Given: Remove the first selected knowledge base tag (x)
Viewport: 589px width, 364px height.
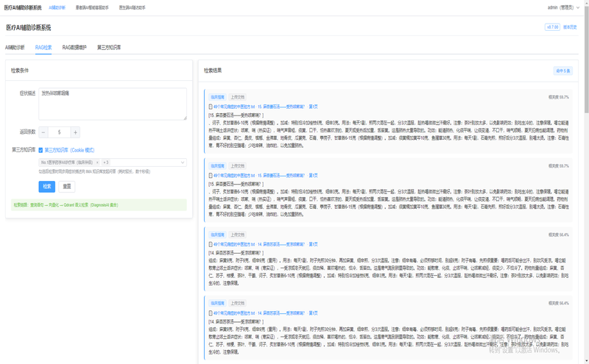Looking at the screenshot, I should 97,163.
